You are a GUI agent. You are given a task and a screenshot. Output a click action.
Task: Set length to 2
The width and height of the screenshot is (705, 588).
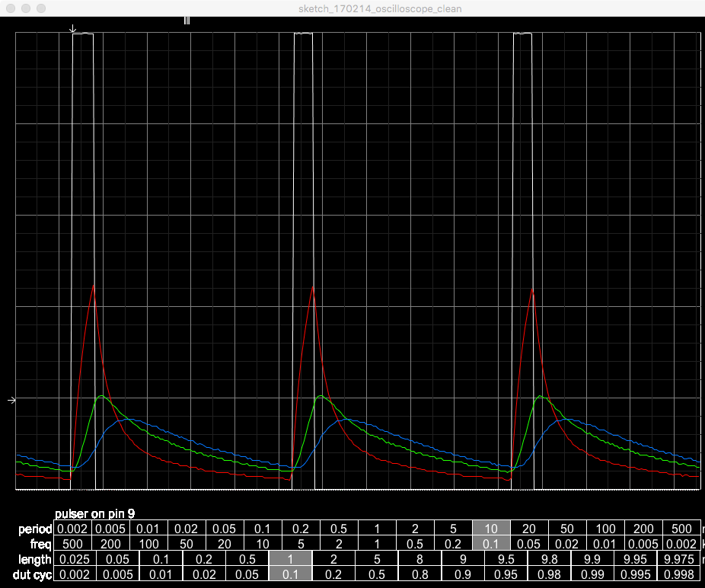333,559
